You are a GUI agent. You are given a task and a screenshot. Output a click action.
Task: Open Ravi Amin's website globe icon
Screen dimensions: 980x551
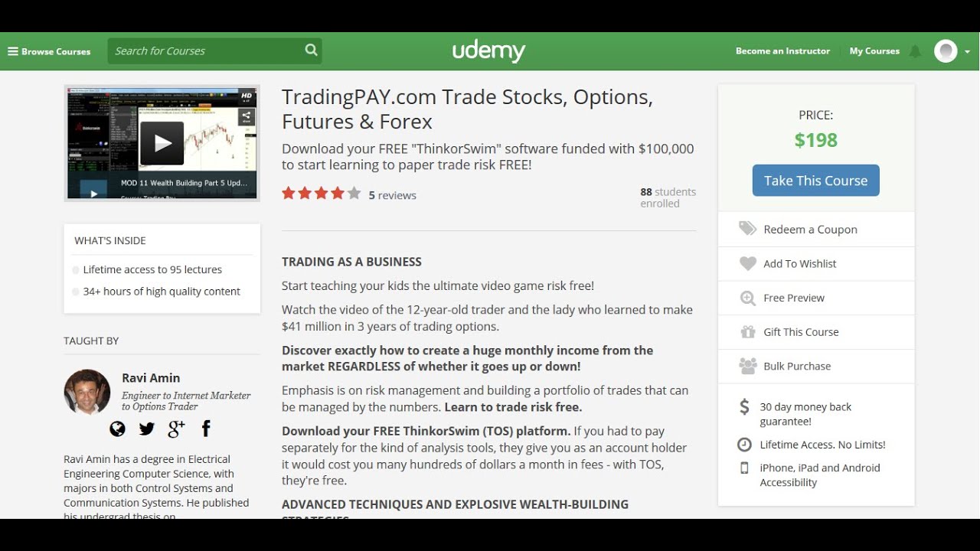point(117,429)
